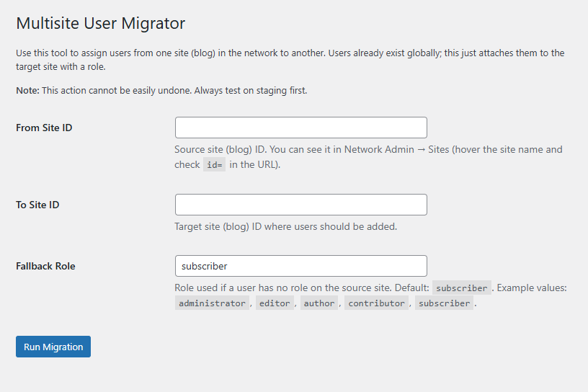Screen dimensions: 588x392
Task: Click the administrator example role code
Action: pos(212,303)
